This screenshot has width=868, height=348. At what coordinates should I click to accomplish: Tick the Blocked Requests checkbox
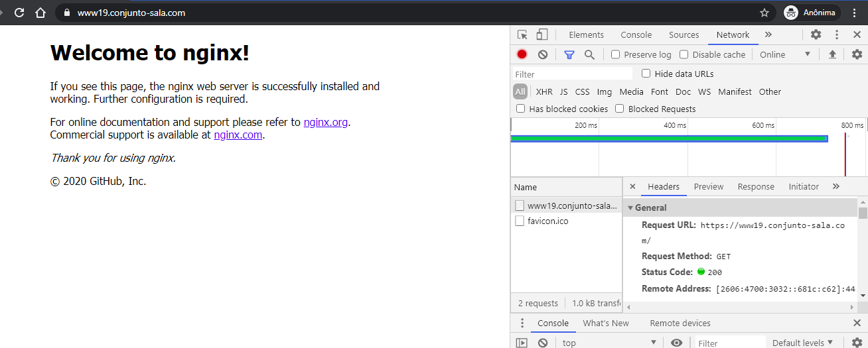[620, 109]
